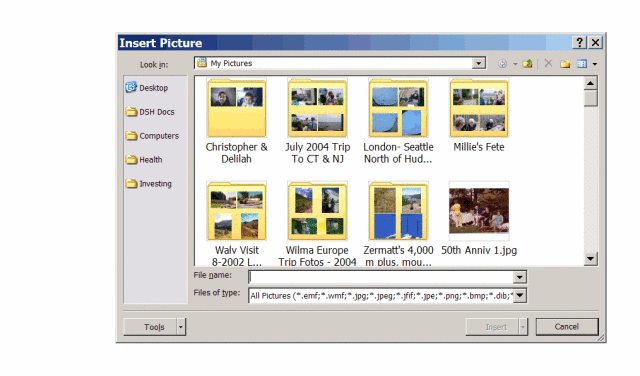Click the Cancel button
The image size is (640, 376).
pyautogui.click(x=567, y=327)
